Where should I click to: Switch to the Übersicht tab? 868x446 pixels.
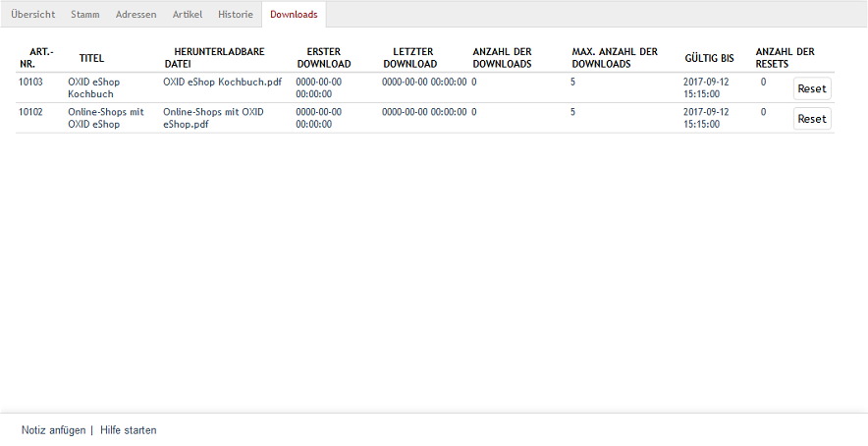tap(32, 15)
